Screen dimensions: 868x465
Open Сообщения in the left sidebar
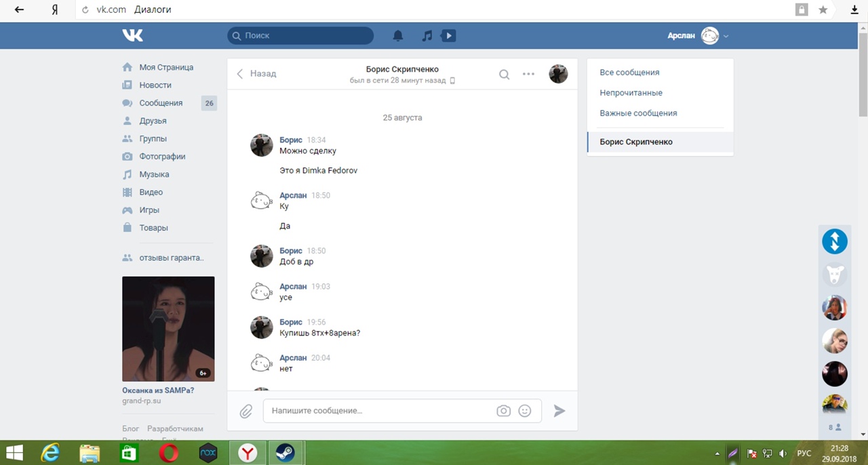click(x=161, y=103)
